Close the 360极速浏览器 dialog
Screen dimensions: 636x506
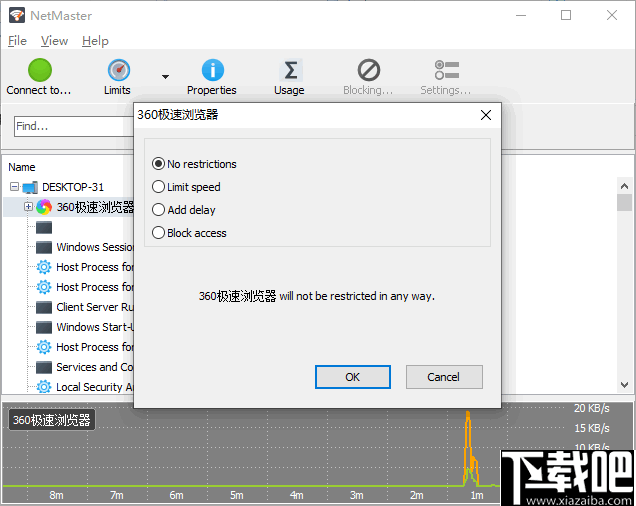coord(486,115)
